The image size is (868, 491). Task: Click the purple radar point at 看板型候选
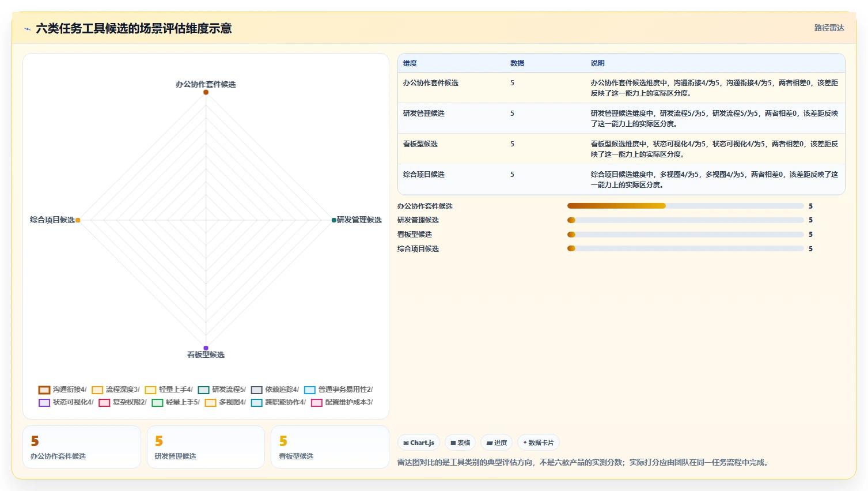[206, 348]
